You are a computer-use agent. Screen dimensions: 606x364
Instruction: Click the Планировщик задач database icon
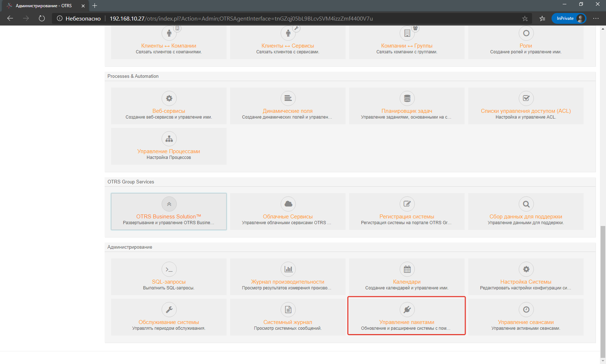(x=407, y=98)
